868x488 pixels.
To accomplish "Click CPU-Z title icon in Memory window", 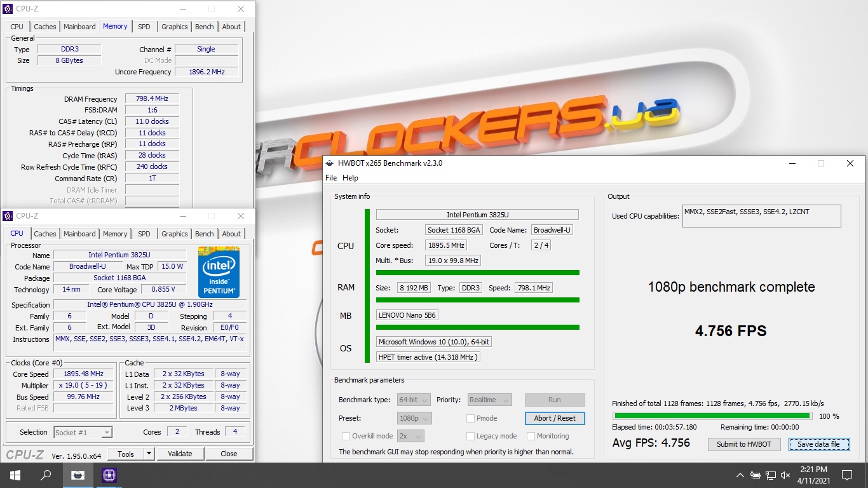I will click(8, 9).
